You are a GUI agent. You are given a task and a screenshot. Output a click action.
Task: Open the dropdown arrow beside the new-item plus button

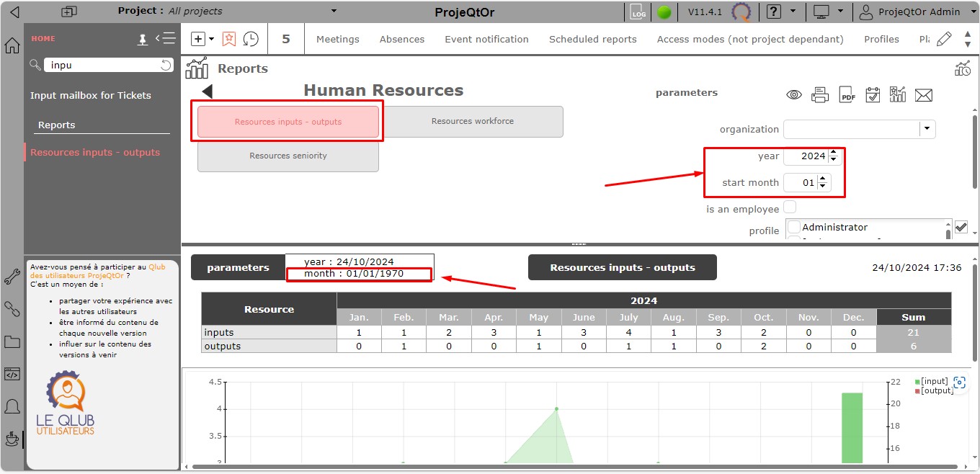tap(212, 39)
